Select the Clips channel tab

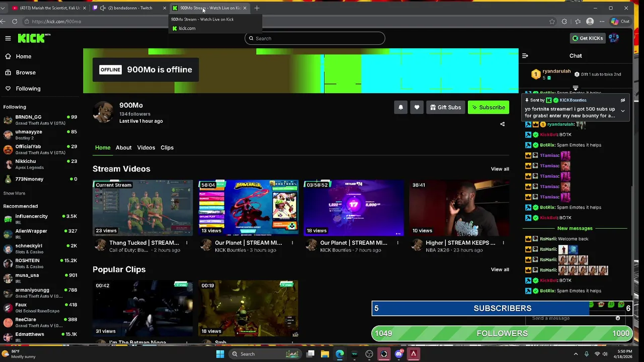tap(167, 148)
